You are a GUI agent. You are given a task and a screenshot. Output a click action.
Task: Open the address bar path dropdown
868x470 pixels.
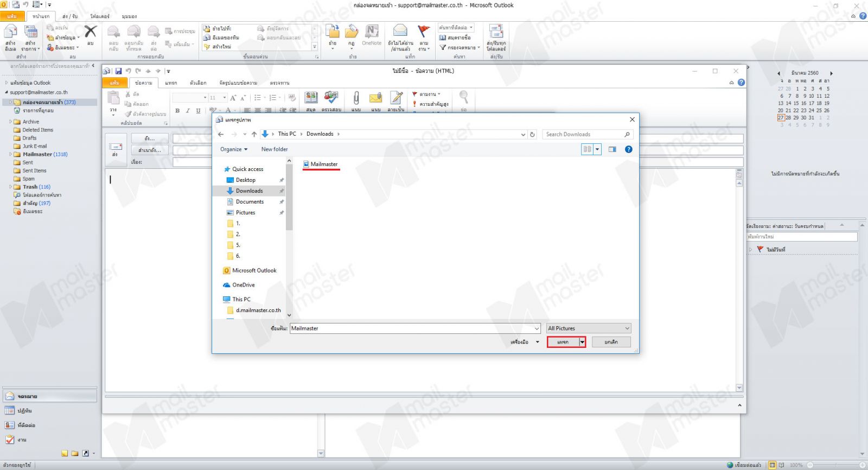[523, 134]
